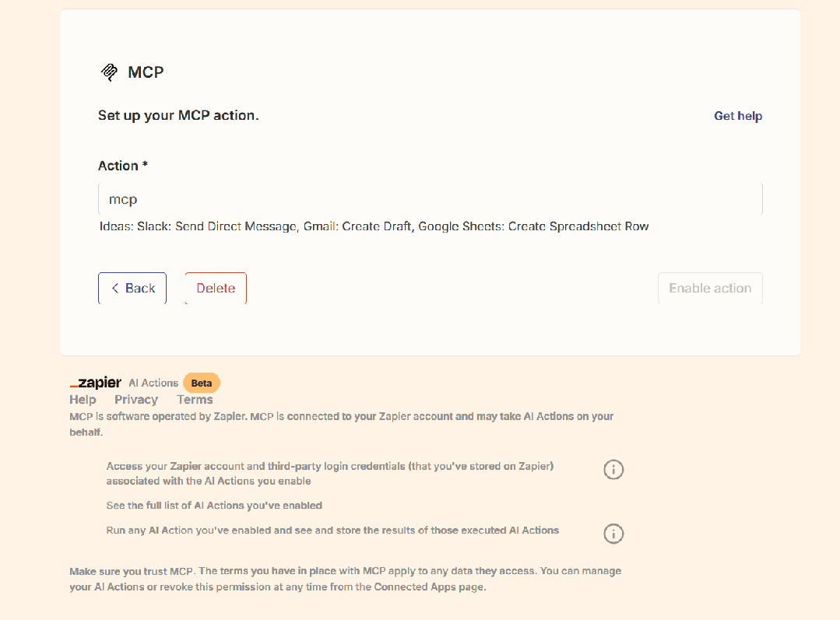Go back with the Back button

[132, 288]
